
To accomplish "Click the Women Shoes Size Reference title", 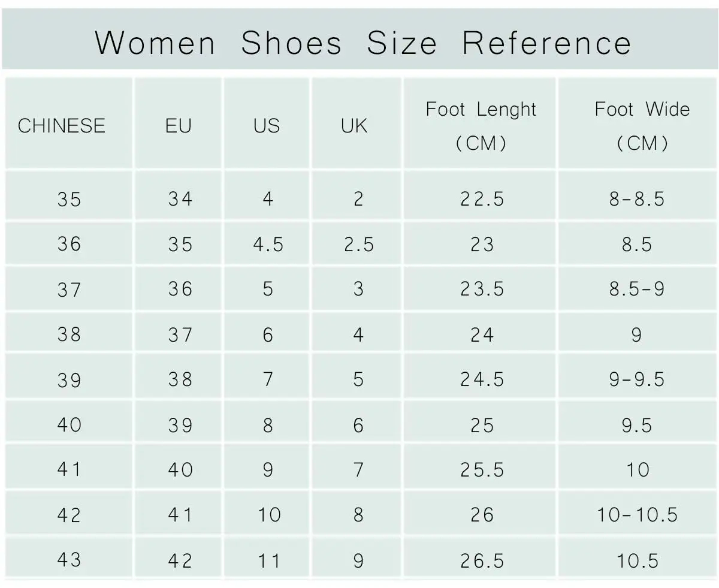I will (x=363, y=43).
